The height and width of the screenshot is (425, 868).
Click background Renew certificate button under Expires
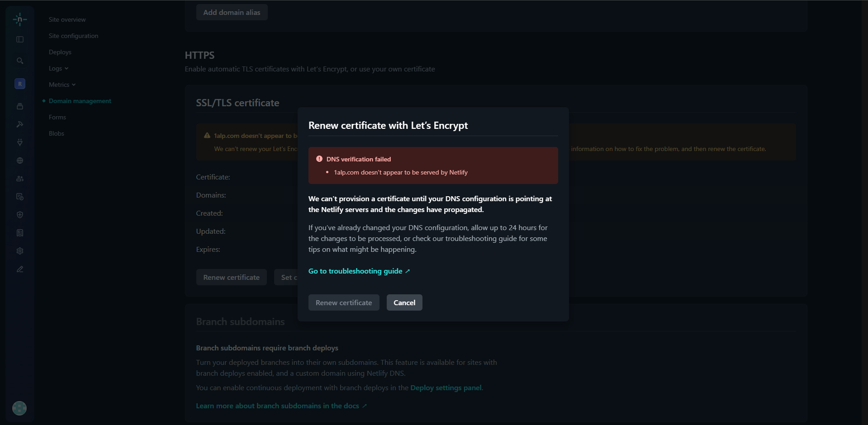(232, 277)
